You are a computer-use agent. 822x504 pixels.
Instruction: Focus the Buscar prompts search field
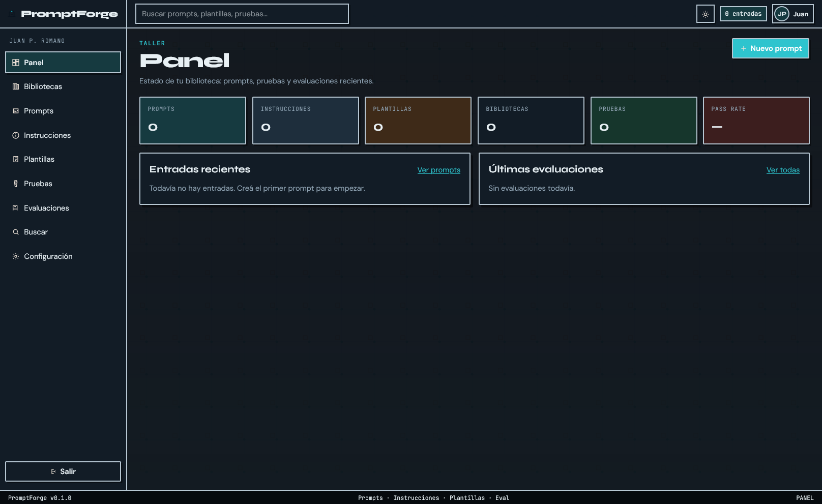pyautogui.click(x=242, y=14)
